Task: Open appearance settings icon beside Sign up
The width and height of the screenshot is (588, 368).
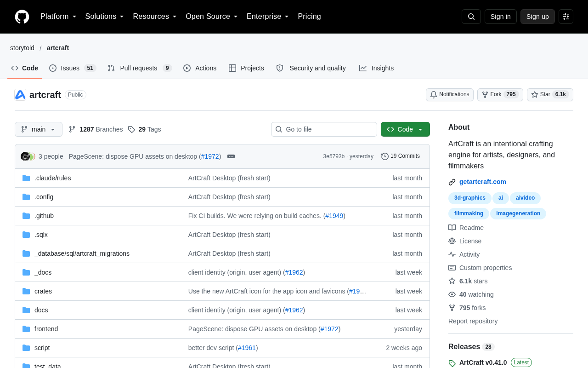Action: tap(566, 17)
